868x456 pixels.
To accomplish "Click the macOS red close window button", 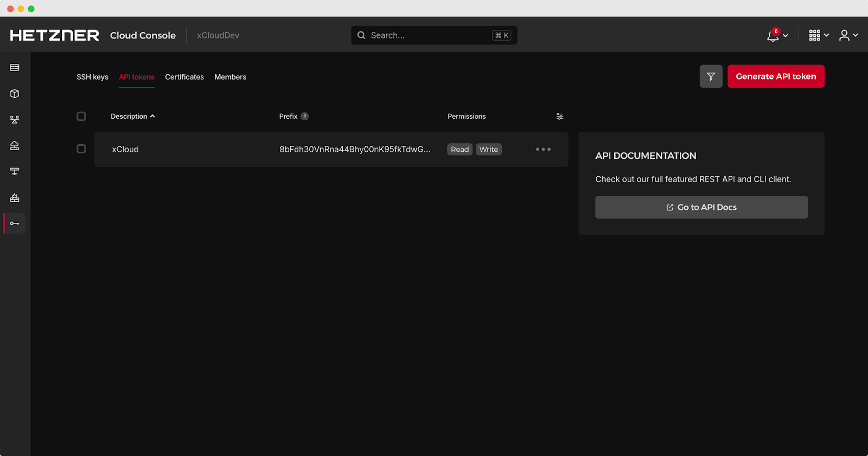I will coord(10,9).
